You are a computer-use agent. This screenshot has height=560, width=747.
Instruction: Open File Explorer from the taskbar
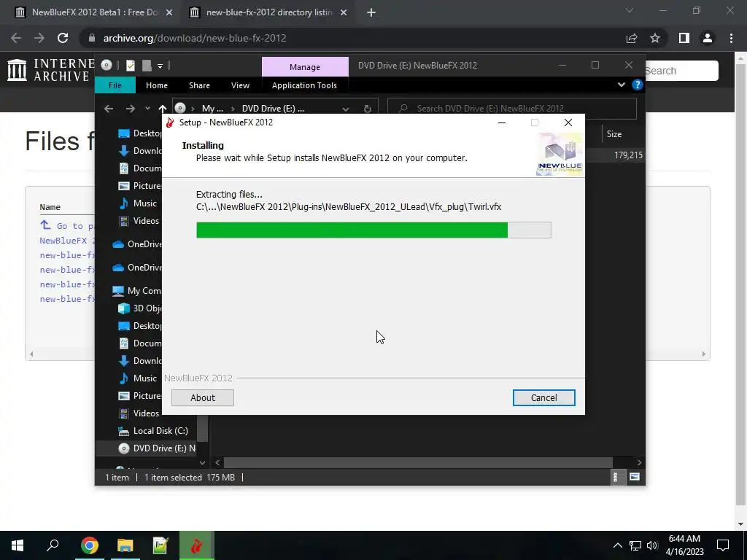(125, 545)
